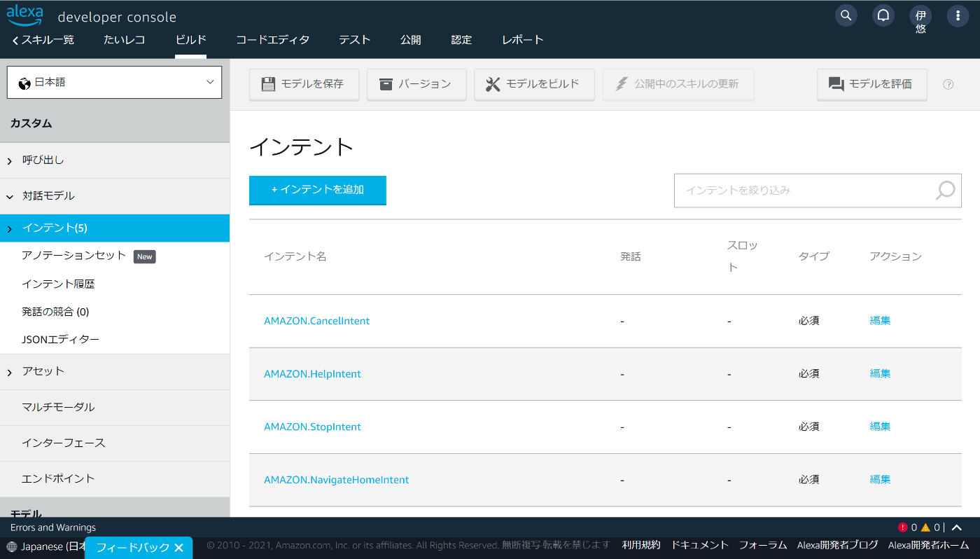This screenshot has width=980, height=559.
Task: Click バージョン button
Action: tap(416, 84)
